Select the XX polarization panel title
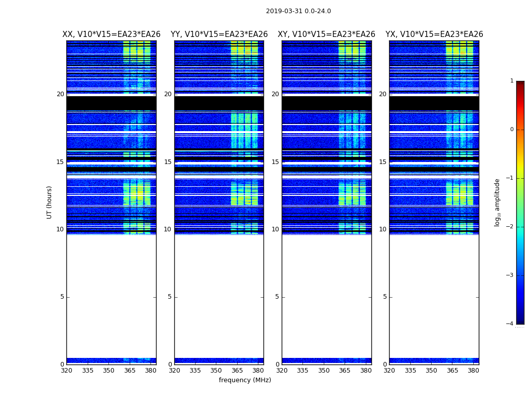Viewport: 532px width, 405px height. (x=111, y=34)
